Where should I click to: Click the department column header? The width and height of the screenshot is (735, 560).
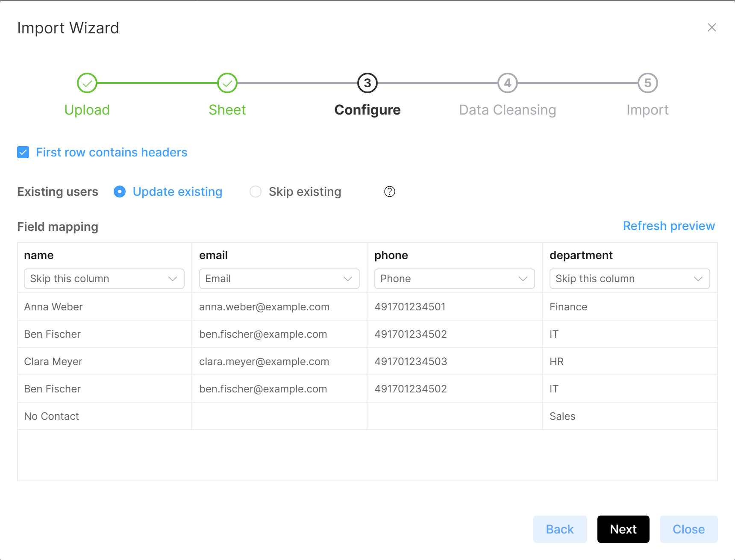581,255
